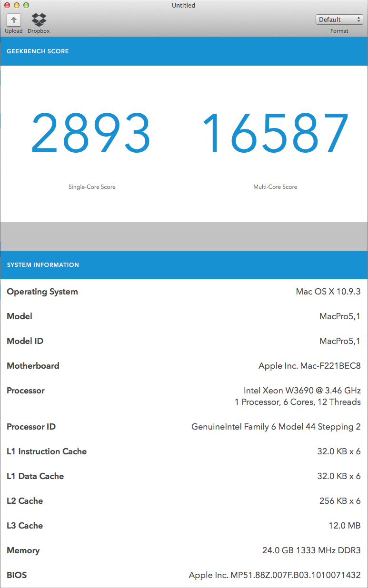Click the multi-core score 16587
Screen dimensions: 368x588
point(275,132)
